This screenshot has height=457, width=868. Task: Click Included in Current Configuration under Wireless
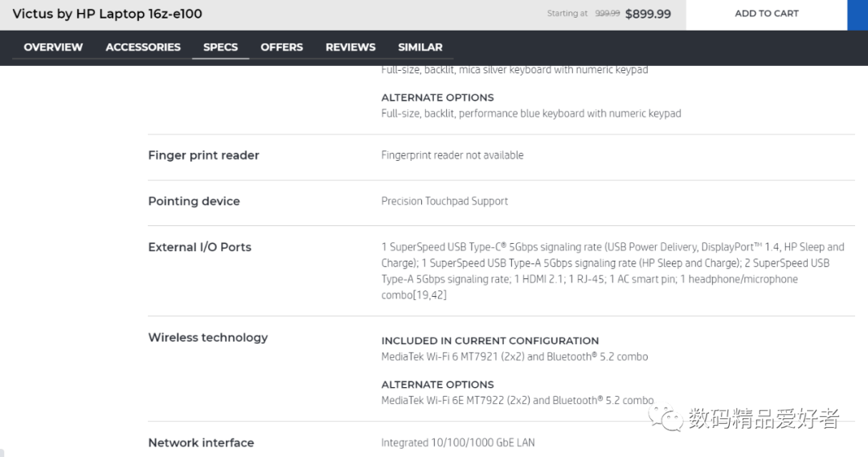pyautogui.click(x=490, y=340)
